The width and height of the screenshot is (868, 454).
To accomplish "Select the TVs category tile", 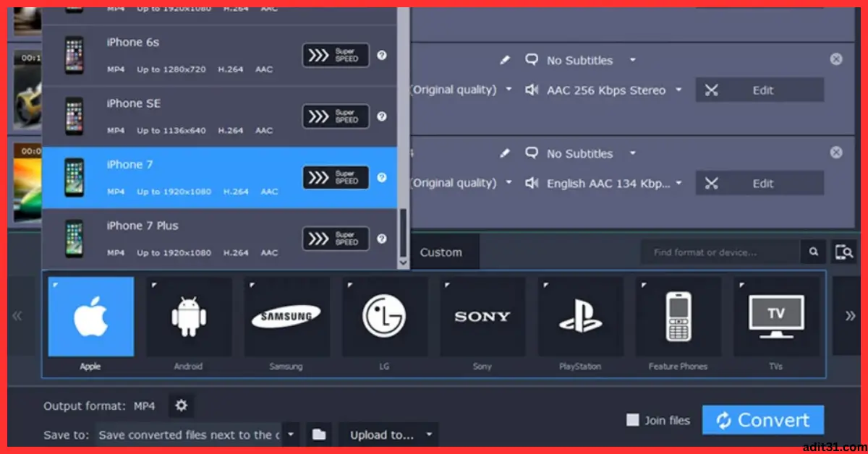I will (x=776, y=317).
